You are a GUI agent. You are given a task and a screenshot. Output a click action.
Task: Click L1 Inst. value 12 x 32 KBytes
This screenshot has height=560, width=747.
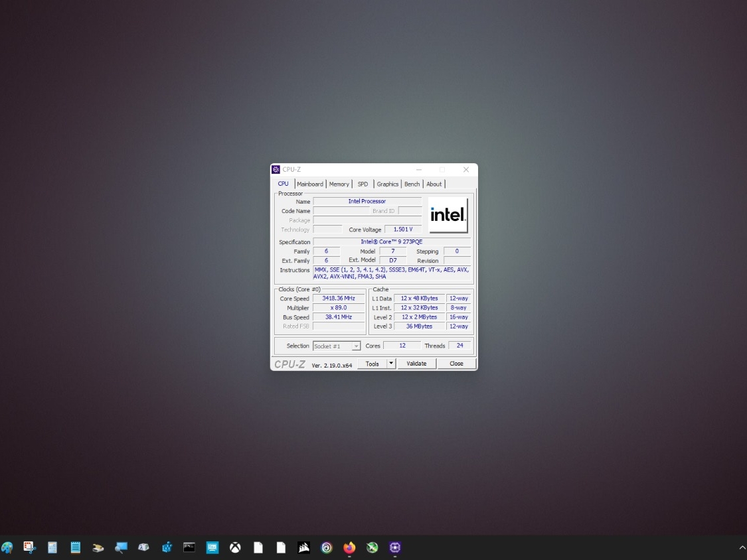click(x=419, y=308)
